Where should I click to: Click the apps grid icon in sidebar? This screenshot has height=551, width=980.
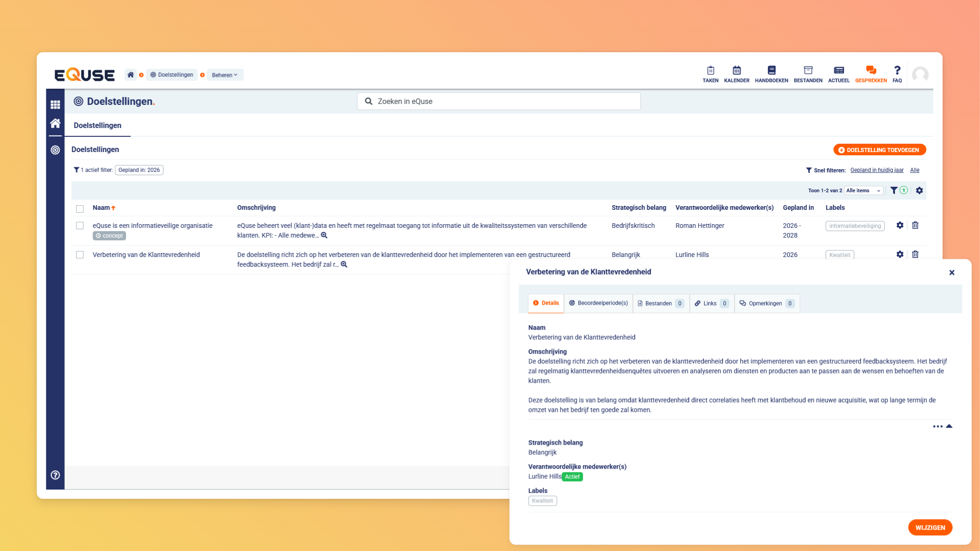[55, 104]
